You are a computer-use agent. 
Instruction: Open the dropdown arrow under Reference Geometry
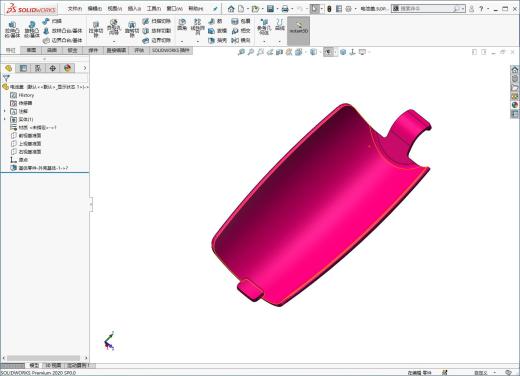(264, 41)
